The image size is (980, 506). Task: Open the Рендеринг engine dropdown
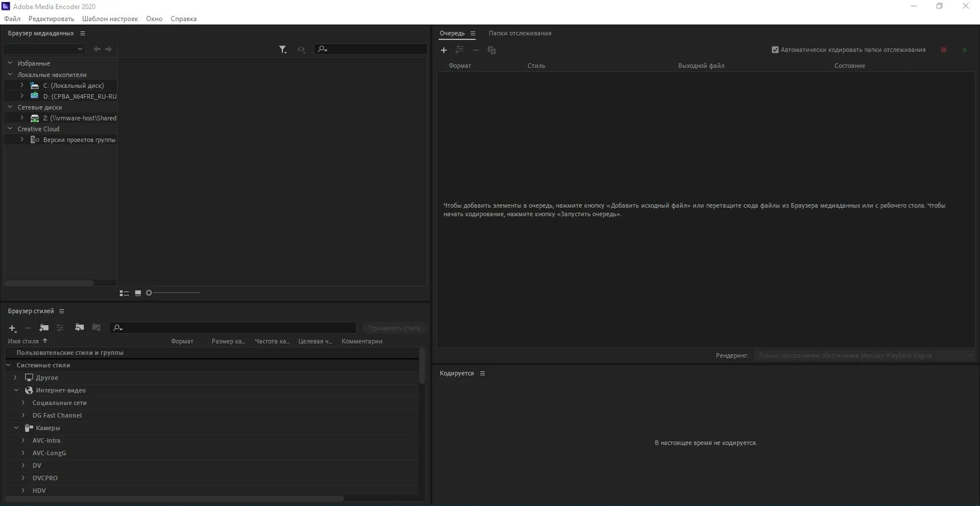[864, 355]
